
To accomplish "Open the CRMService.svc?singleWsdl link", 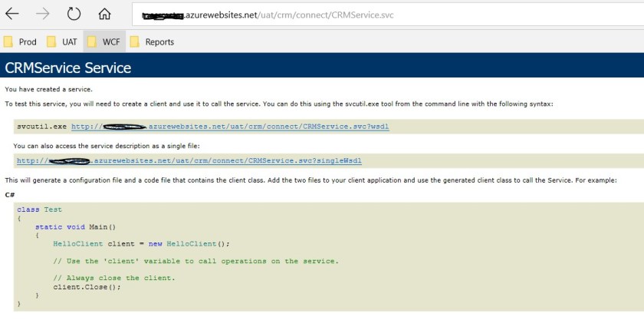I will pyautogui.click(x=189, y=161).
